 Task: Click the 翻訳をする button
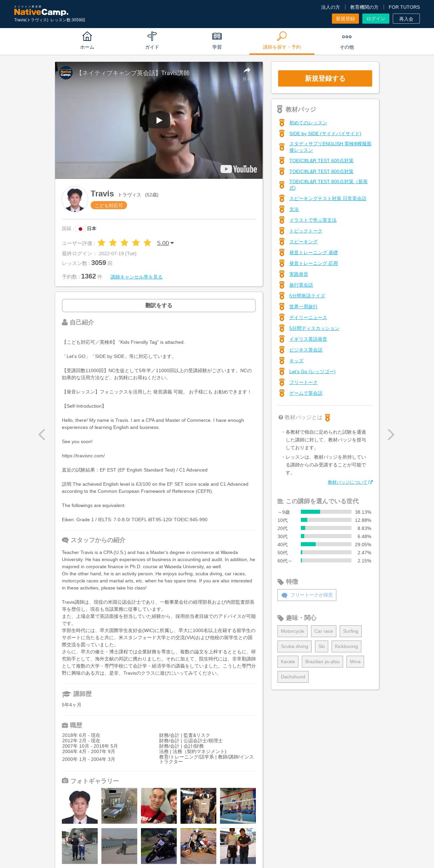(159, 306)
